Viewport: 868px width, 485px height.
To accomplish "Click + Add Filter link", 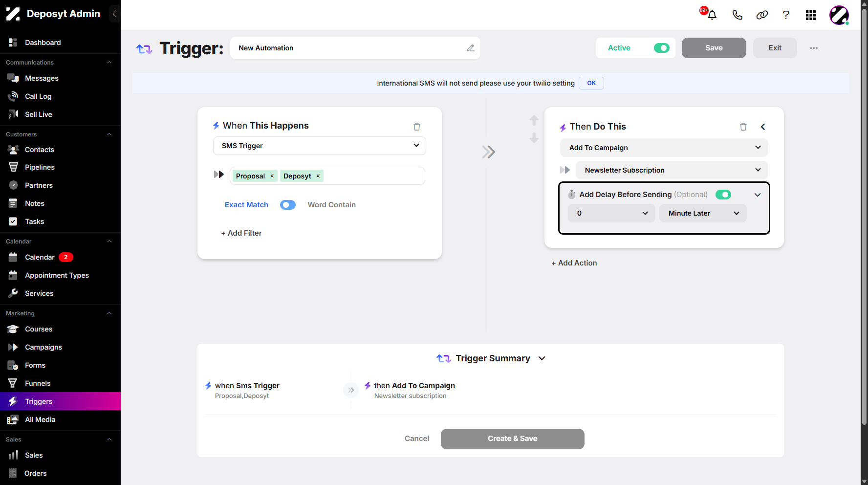I will 241,233.
